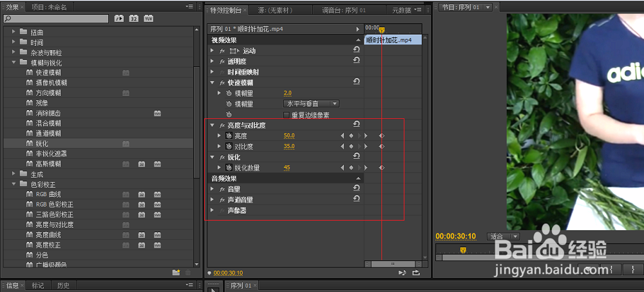
Task: Click the 锐化数量 value 45
Action: [x=287, y=168]
